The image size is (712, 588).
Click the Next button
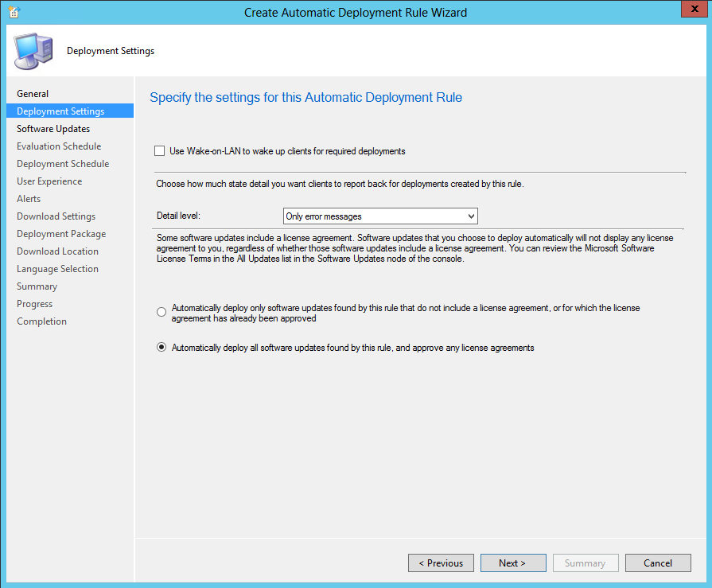click(513, 563)
